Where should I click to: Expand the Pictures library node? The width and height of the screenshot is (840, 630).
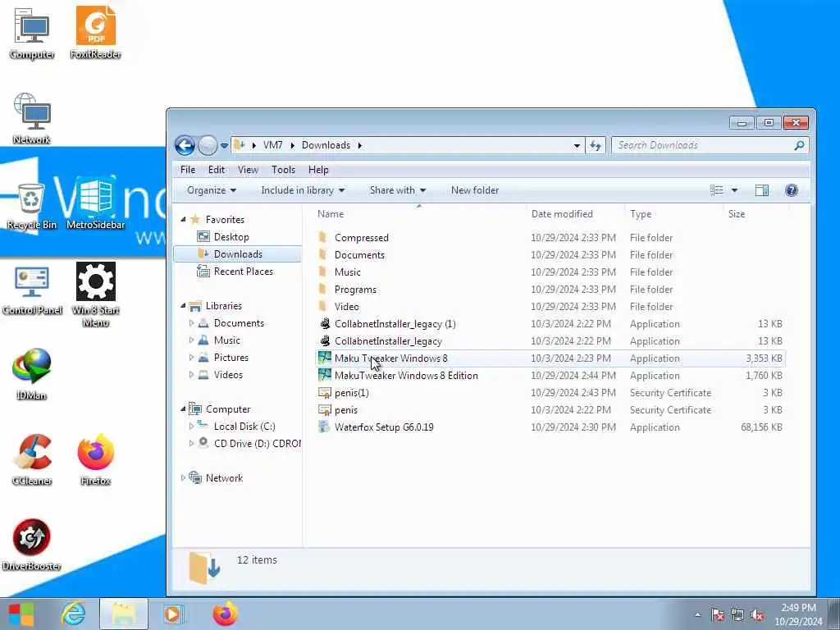click(x=191, y=358)
